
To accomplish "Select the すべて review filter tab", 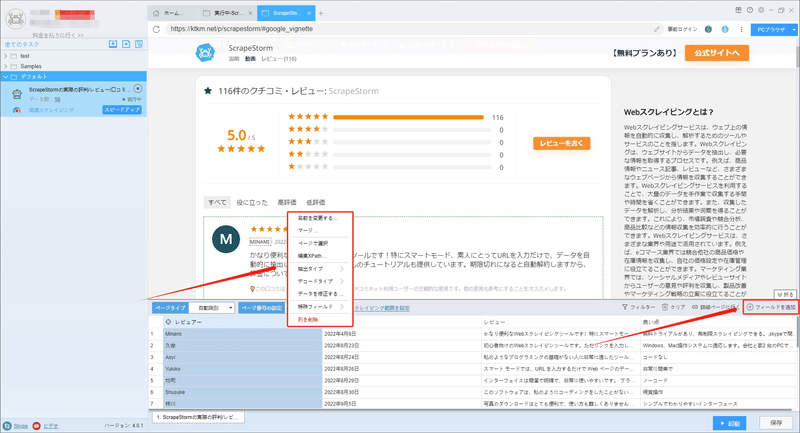I will pos(217,202).
